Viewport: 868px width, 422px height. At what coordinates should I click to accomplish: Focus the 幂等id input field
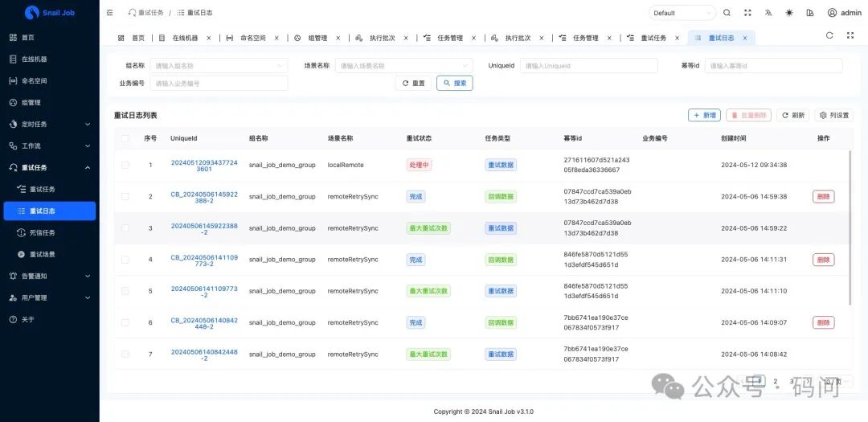tap(773, 65)
